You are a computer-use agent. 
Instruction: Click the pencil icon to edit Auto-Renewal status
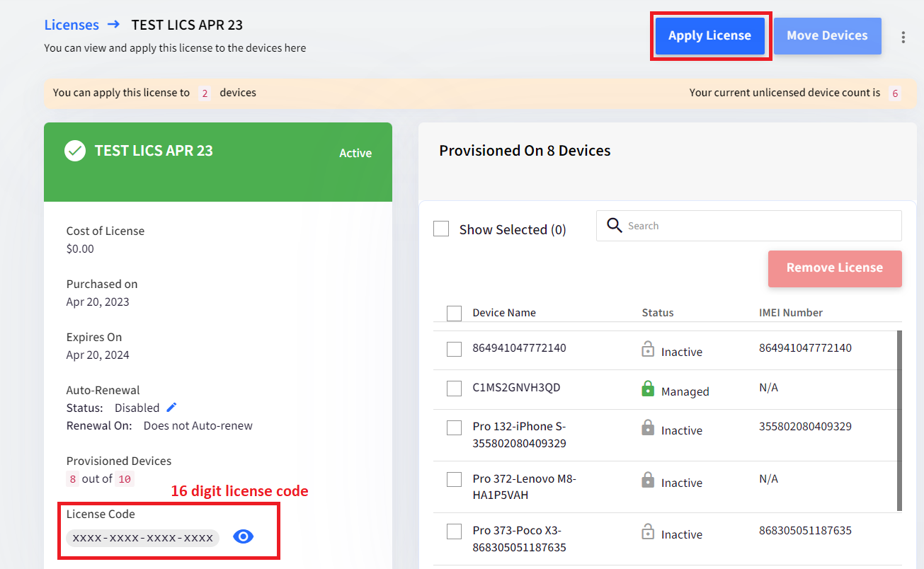point(171,408)
